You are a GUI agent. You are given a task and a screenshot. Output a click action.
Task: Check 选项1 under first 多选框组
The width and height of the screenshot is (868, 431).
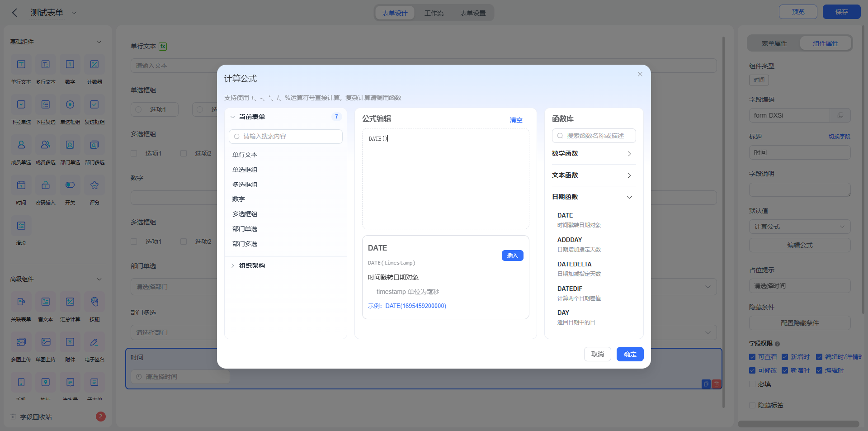click(x=134, y=153)
